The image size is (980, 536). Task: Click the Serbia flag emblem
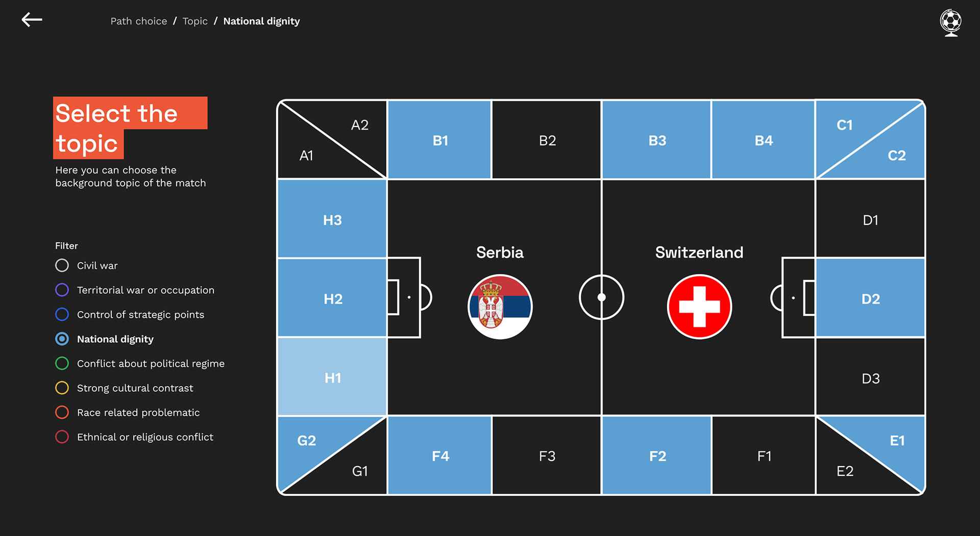500,307
